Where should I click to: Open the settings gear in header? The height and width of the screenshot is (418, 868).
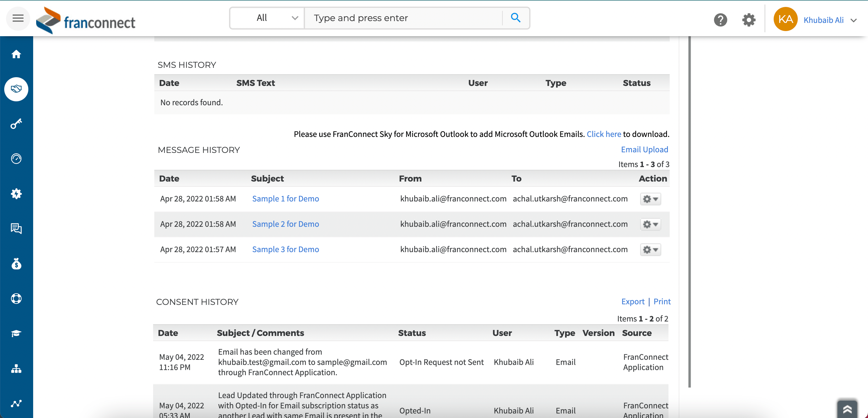[749, 20]
